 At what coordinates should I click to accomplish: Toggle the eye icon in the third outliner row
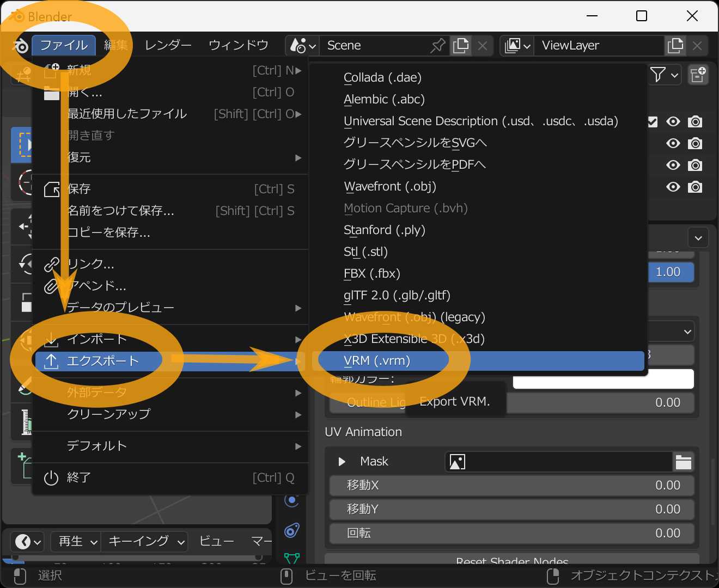(673, 165)
